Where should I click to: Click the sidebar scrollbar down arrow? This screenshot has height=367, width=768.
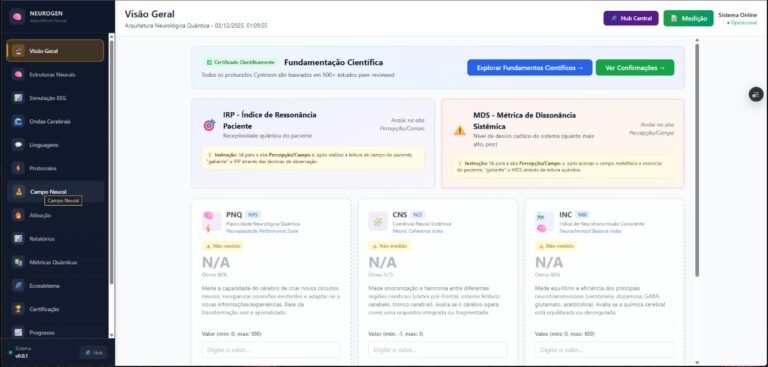click(x=111, y=335)
